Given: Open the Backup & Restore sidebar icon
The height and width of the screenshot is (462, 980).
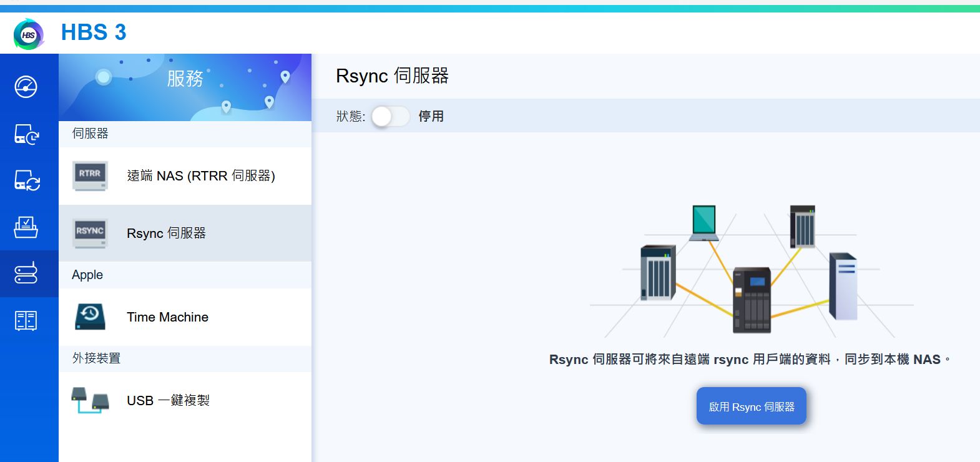Looking at the screenshot, I should point(27,134).
